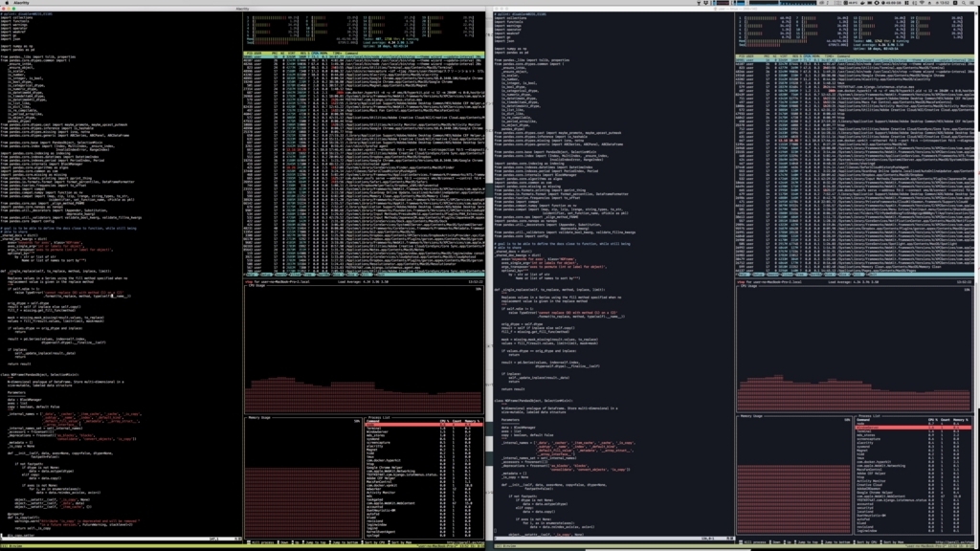Click Sort by Mem in left vtop footer
This screenshot has height=551, width=980.
pyautogui.click(x=401, y=542)
